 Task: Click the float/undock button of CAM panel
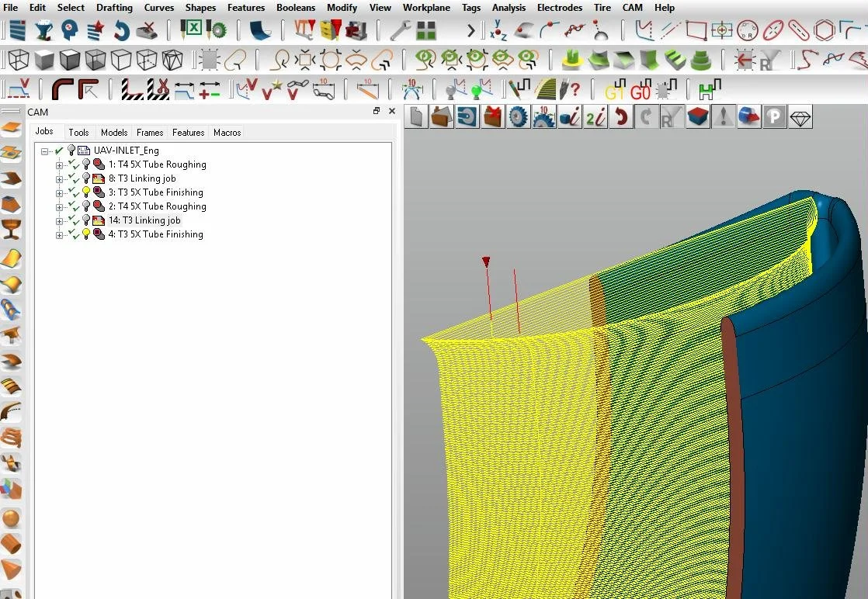tap(377, 111)
